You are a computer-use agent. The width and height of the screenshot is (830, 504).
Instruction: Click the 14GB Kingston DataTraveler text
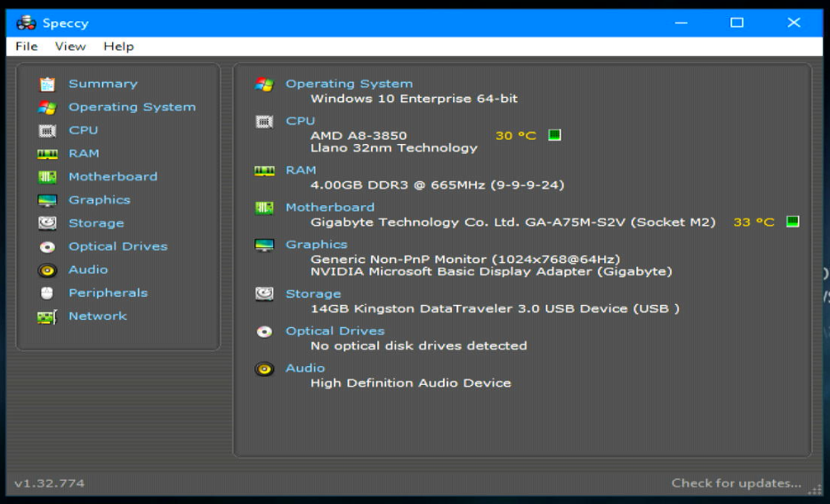[x=495, y=308]
